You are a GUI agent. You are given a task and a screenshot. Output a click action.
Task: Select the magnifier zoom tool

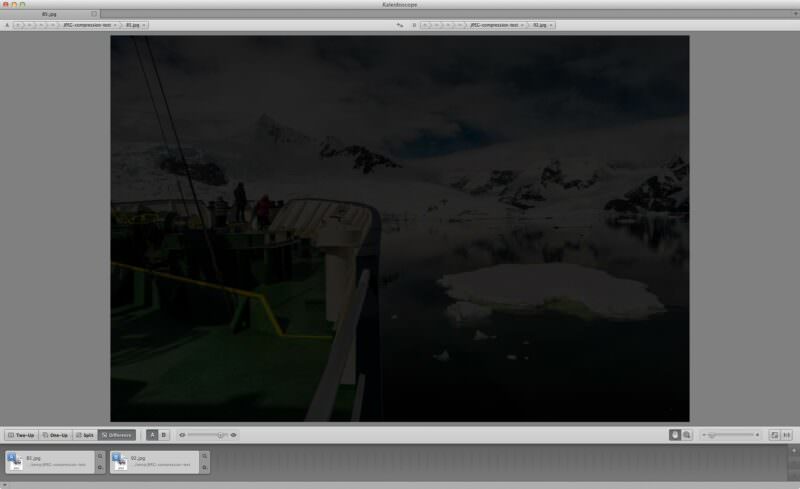pyautogui.click(x=687, y=435)
